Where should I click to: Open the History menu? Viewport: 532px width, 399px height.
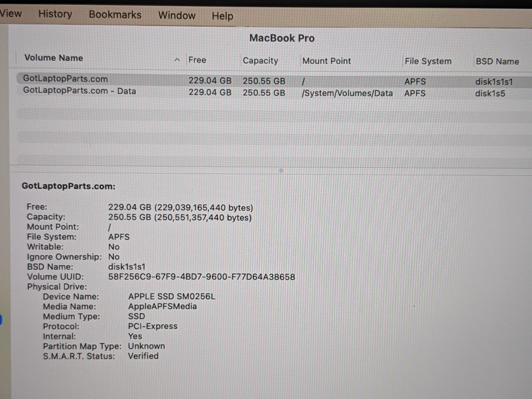(x=55, y=14)
